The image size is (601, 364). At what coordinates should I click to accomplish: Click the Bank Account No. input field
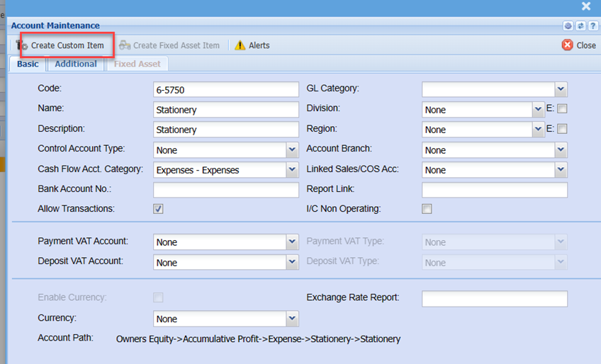[x=226, y=190]
